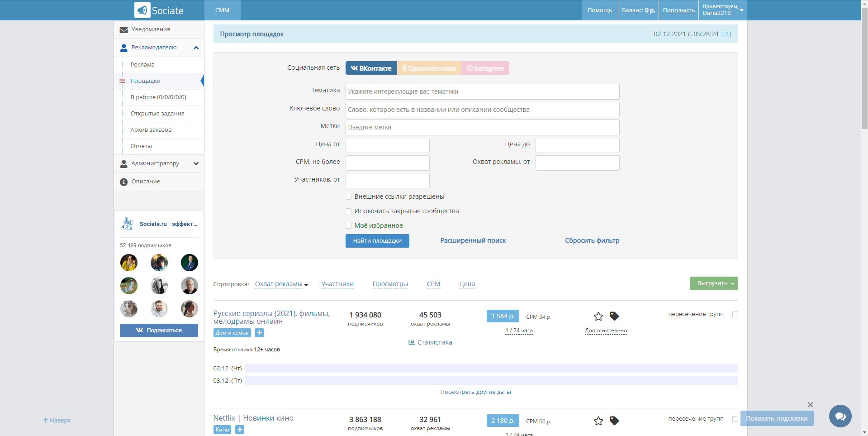Show more dates via Посмотреть другие даты
Viewport: 868px width, 436px height.
[x=475, y=392]
